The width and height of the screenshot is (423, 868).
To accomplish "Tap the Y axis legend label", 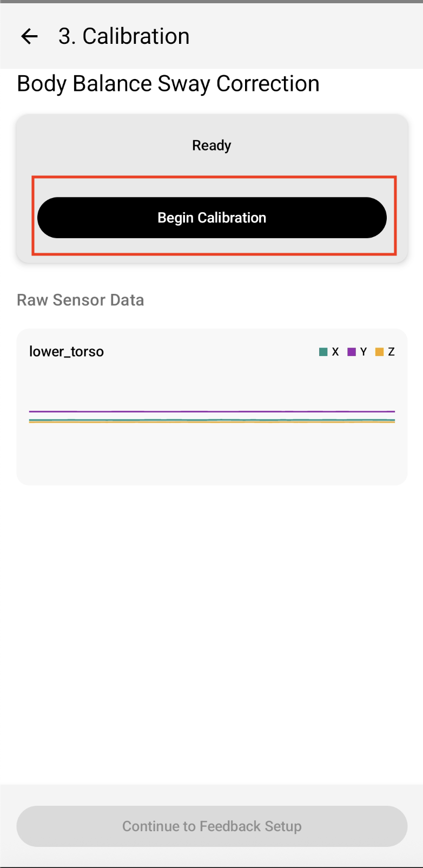I will pos(363,352).
